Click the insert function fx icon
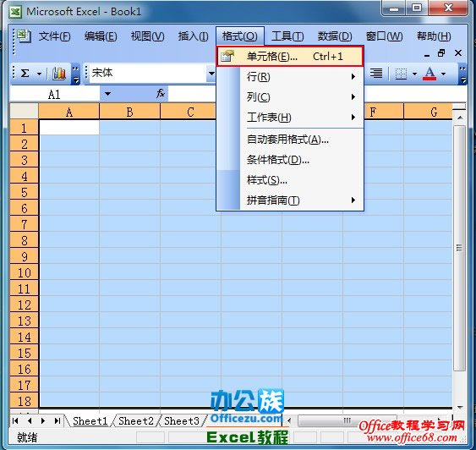Image resolution: width=476 pixels, height=450 pixels. pyautogui.click(x=161, y=94)
